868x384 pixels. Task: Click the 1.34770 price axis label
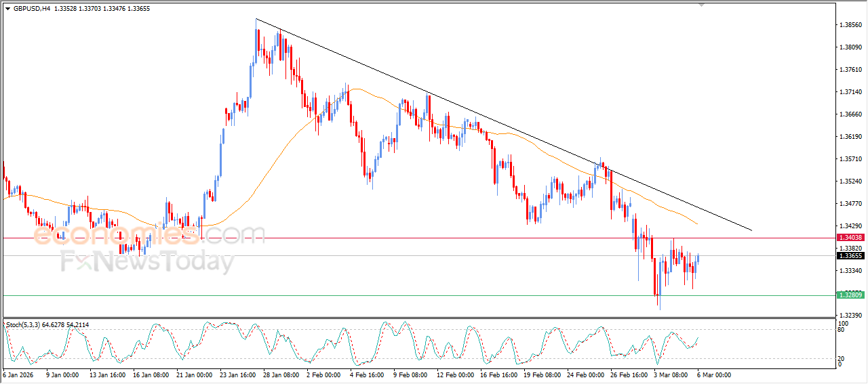pyautogui.click(x=850, y=204)
